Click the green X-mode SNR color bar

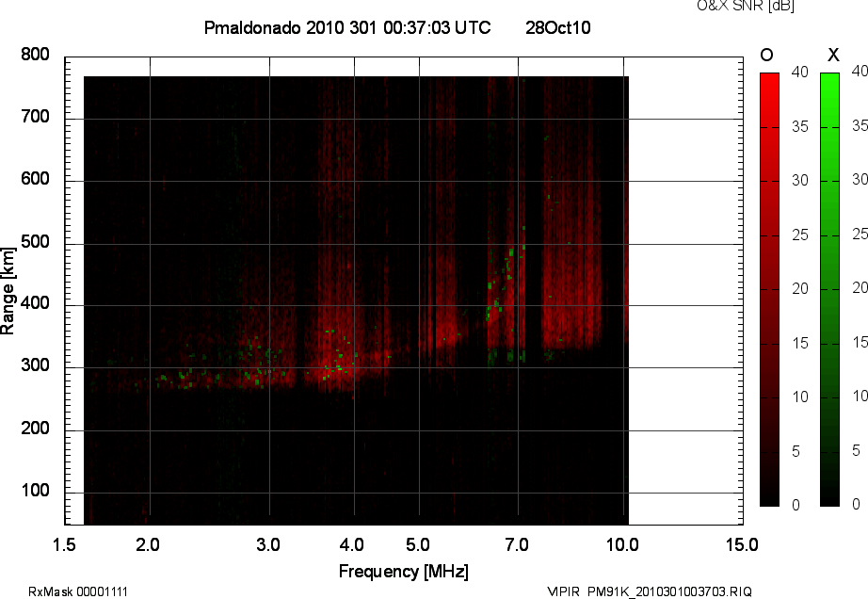coord(829,289)
